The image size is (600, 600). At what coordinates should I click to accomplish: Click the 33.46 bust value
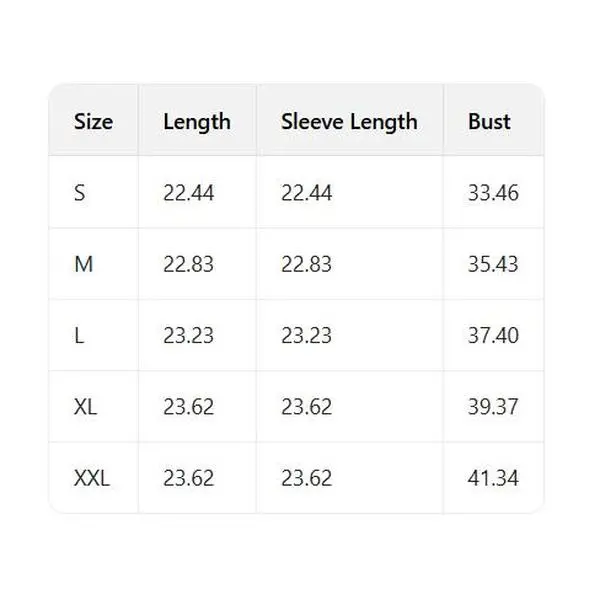(x=493, y=193)
